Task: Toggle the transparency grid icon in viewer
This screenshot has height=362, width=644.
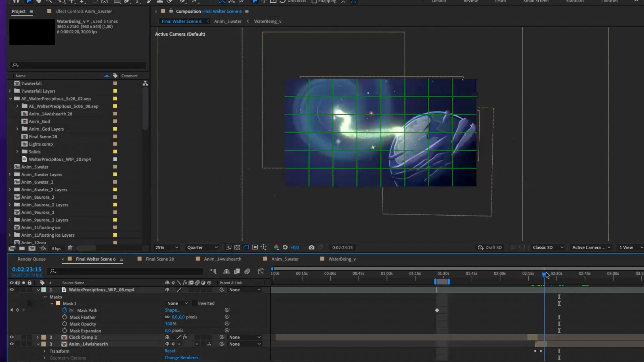Action: click(x=237, y=247)
